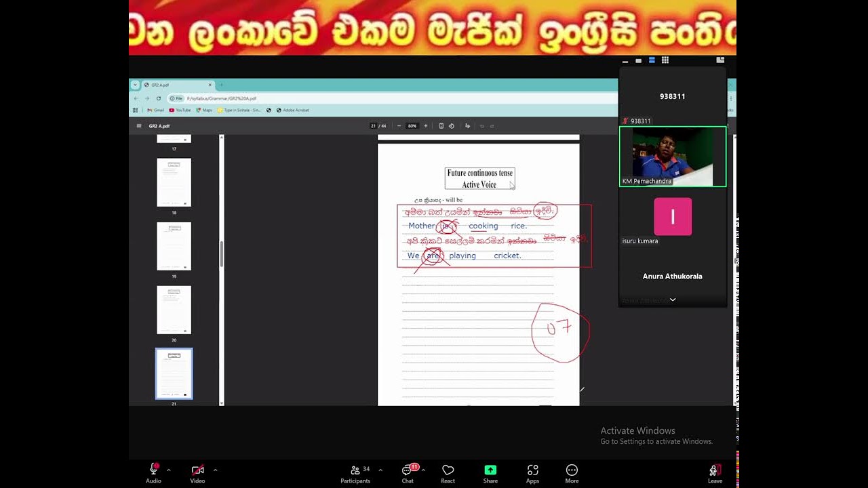The image size is (868, 488).
Task: Unmute microphone with the Audio button
Action: pos(154,473)
